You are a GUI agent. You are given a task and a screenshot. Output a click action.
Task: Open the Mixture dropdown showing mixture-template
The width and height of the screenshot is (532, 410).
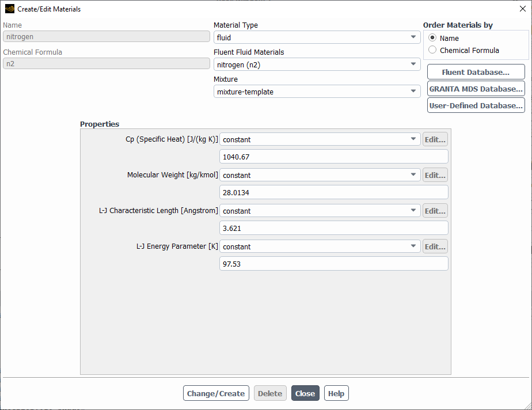click(x=317, y=92)
